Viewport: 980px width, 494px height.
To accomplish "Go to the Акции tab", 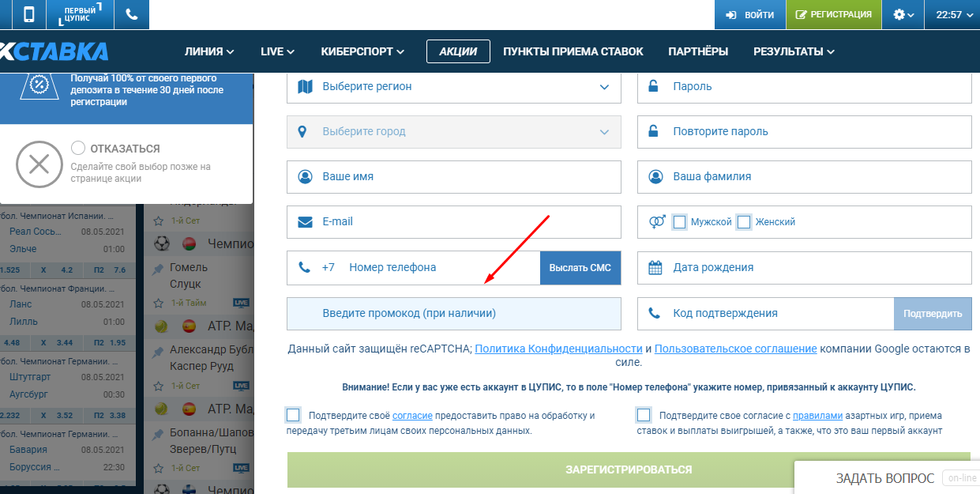I will [x=458, y=51].
